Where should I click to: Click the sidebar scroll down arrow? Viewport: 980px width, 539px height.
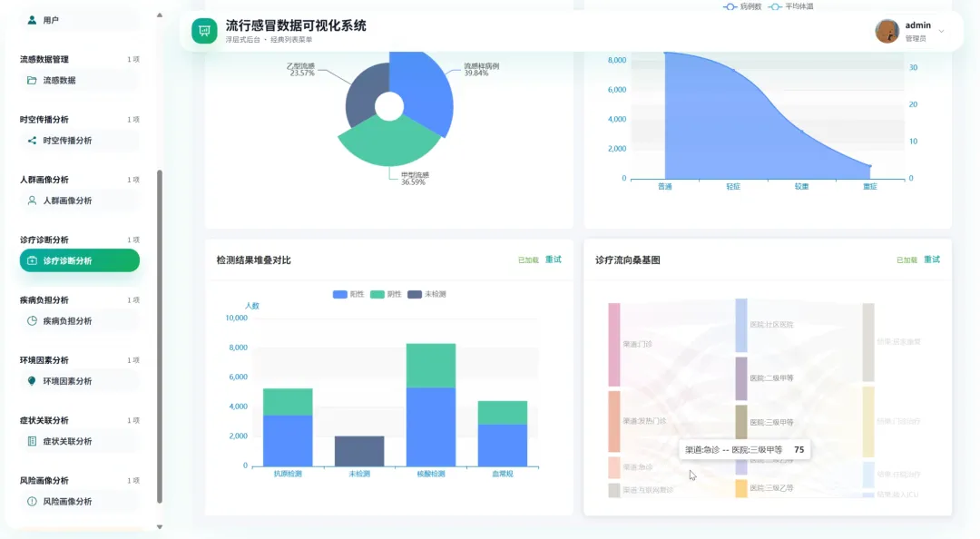160,527
